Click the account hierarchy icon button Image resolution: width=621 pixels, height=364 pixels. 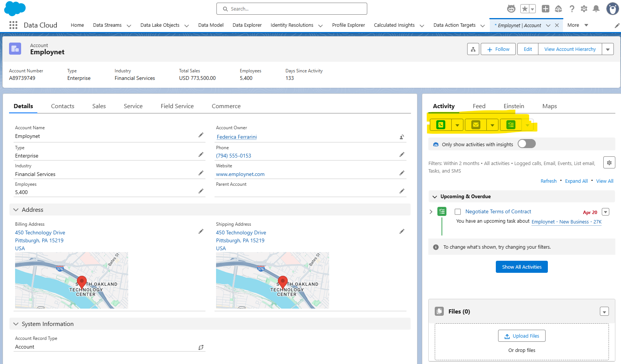(x=473, y=49)
